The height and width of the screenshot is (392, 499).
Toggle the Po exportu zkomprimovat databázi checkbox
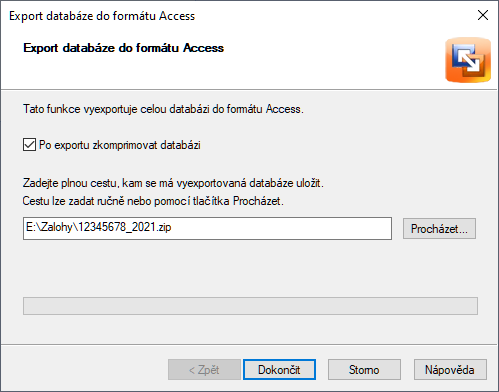(x=29, y=145)
